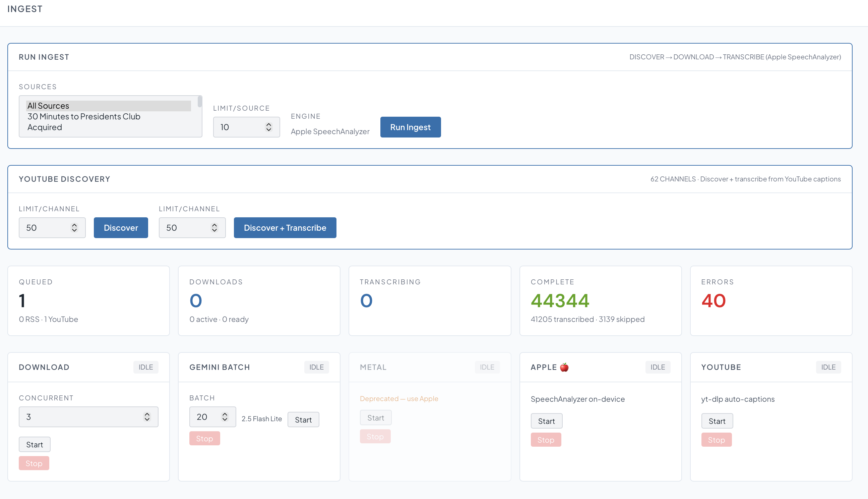Start the Apple SpeechAnalyzer worker

(x=546, y=421)
